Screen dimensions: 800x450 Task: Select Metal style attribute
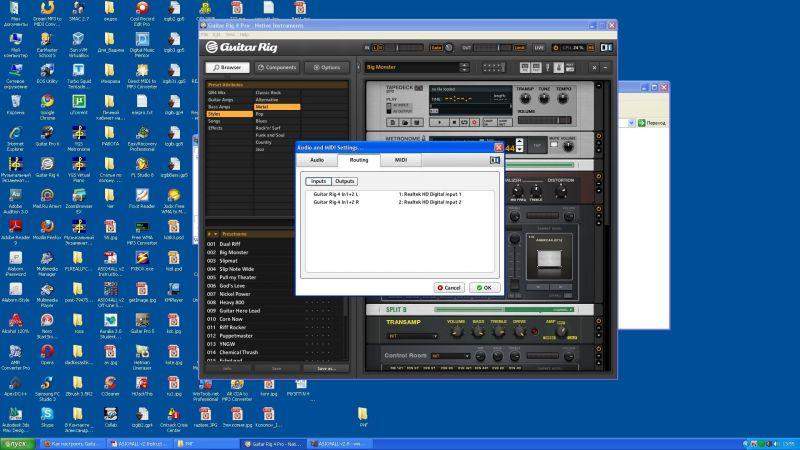tap(277, 107)
